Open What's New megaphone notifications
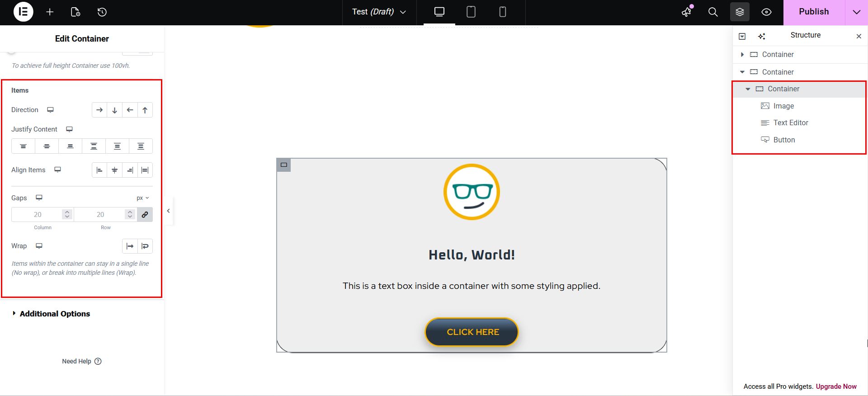The width and height of the screenshot is (868, 396). tap(687, 12)
